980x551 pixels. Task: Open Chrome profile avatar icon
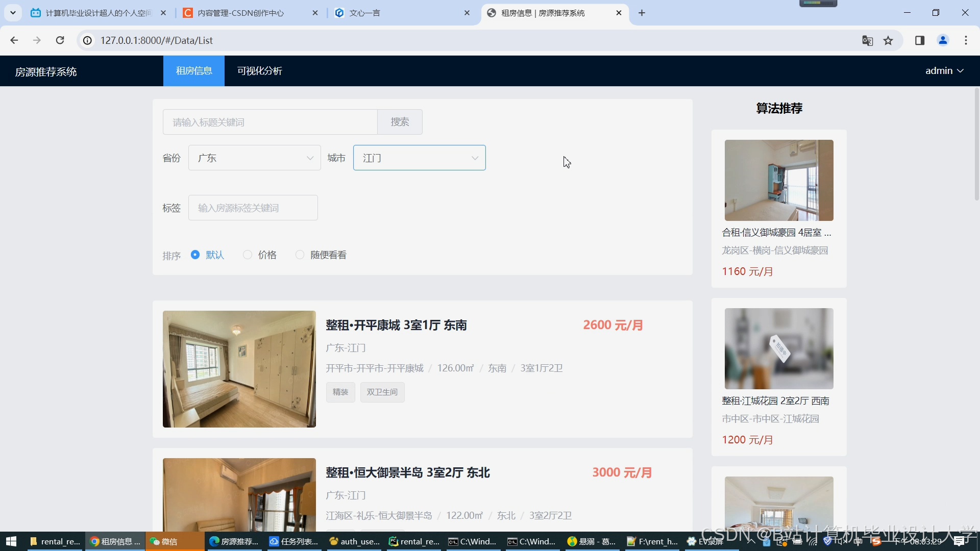[x=943, y=40]
